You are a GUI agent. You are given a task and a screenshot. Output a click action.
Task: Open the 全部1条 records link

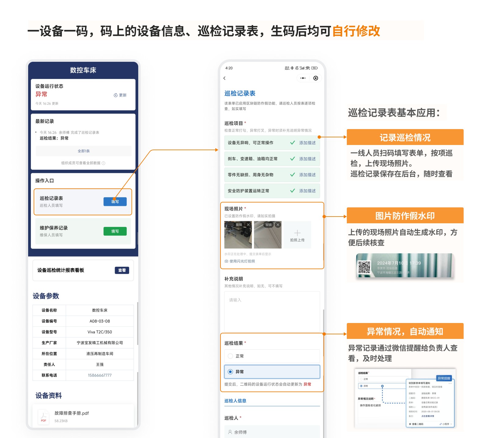tap(83, 151)
